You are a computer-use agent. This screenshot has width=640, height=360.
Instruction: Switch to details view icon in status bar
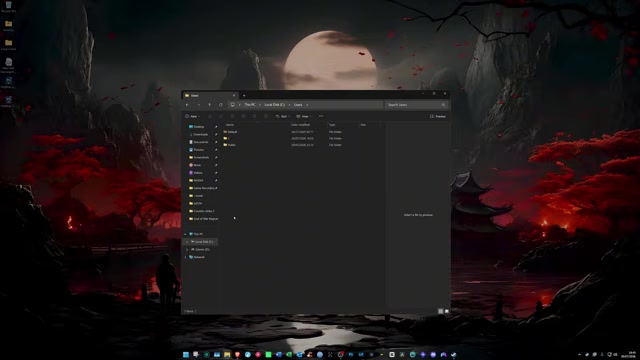point(440,311)
